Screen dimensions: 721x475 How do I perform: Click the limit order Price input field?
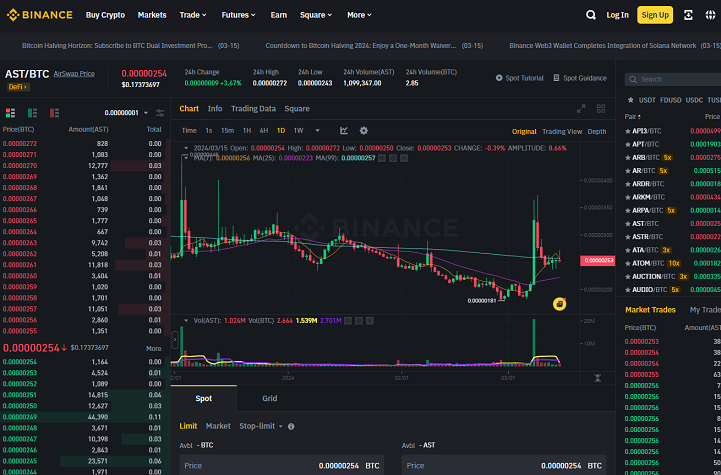[x=281, y=465]
